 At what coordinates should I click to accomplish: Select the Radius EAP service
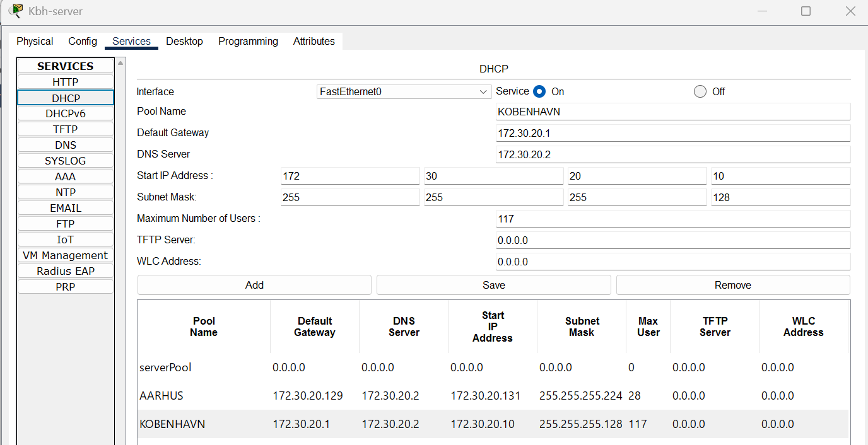66,271
